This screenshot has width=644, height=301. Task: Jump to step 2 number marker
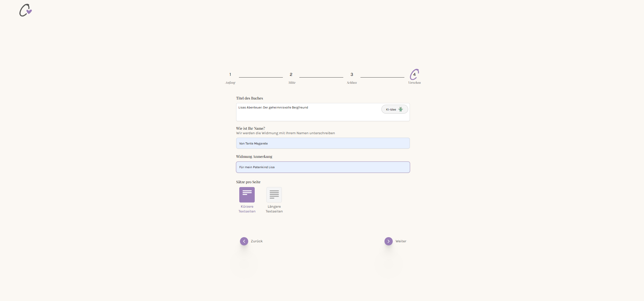(x=291, y=74)
